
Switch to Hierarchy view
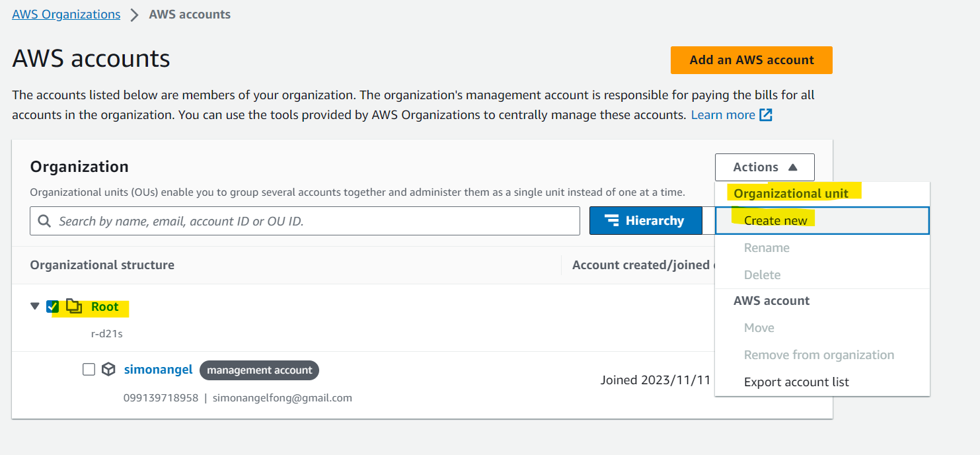[x=646, y=221]
